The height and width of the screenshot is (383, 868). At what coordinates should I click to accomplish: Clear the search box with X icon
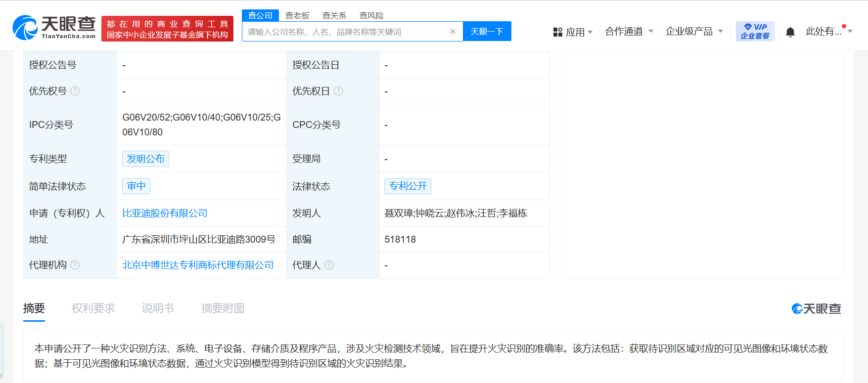click(452, 32)
